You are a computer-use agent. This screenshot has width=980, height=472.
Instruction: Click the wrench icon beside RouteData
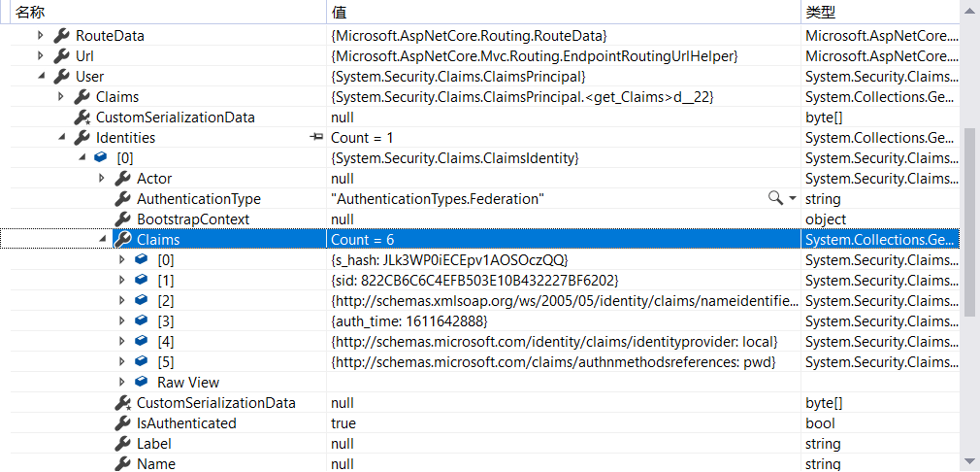61,36
